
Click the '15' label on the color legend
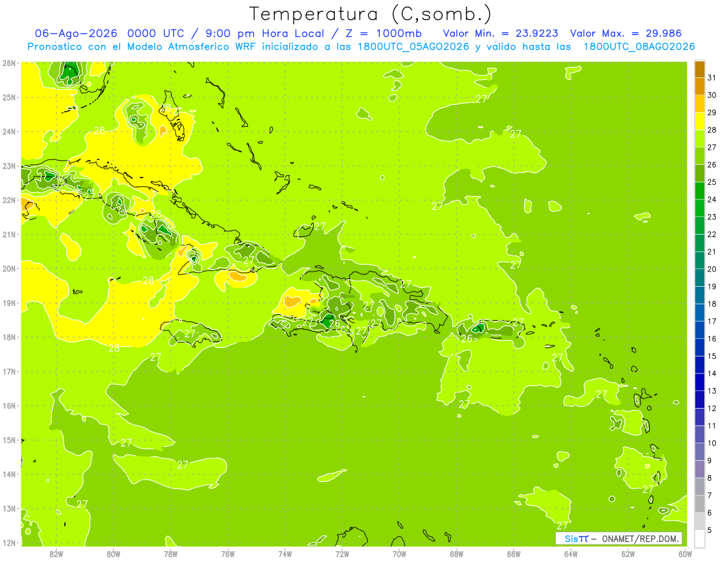[712, 356]
